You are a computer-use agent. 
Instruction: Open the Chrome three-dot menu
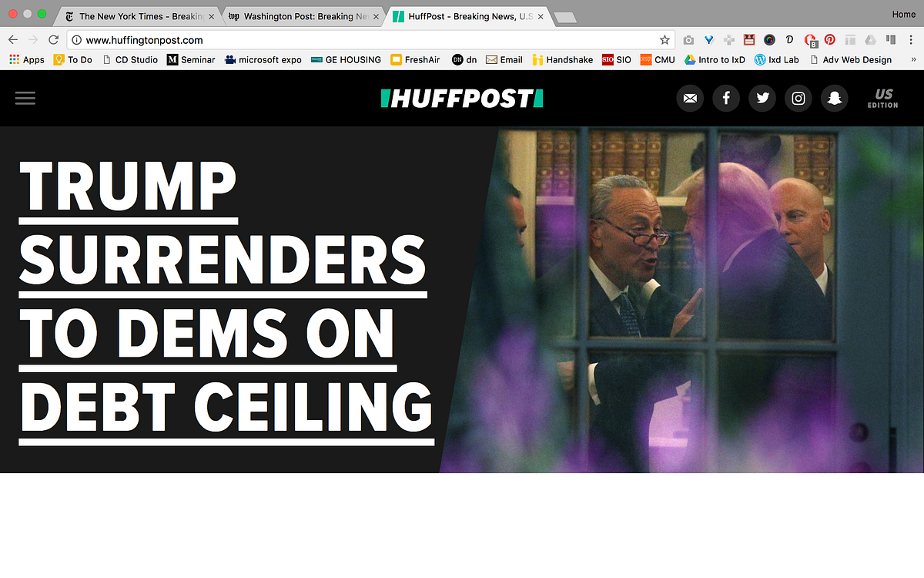(x=911, y=40)
